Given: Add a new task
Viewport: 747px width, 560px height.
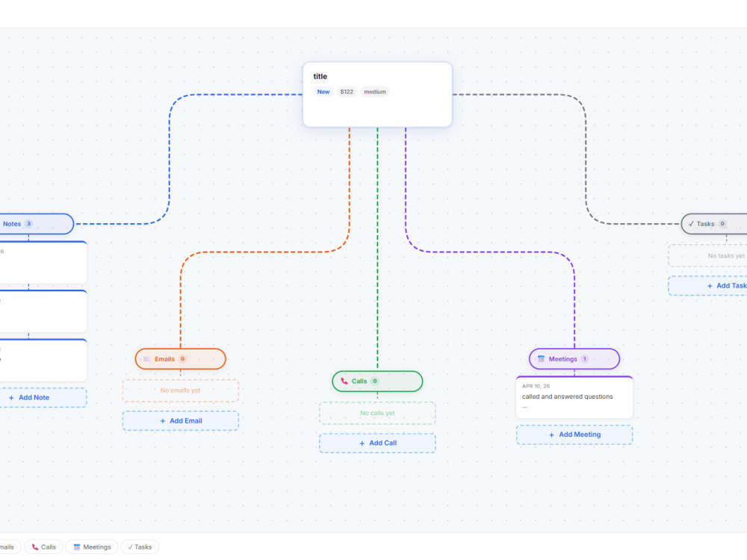Looking at the screenshot, I should click(x=707, y=286).
